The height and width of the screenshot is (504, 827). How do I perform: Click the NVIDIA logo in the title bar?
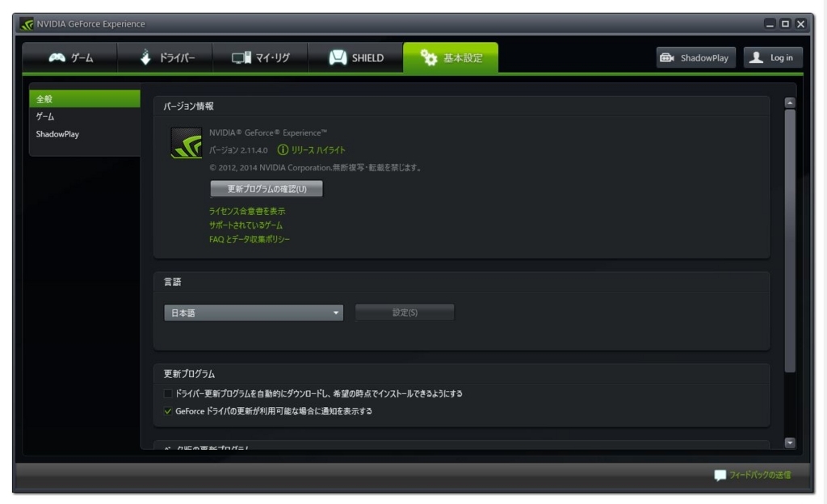tap(27, 23)
